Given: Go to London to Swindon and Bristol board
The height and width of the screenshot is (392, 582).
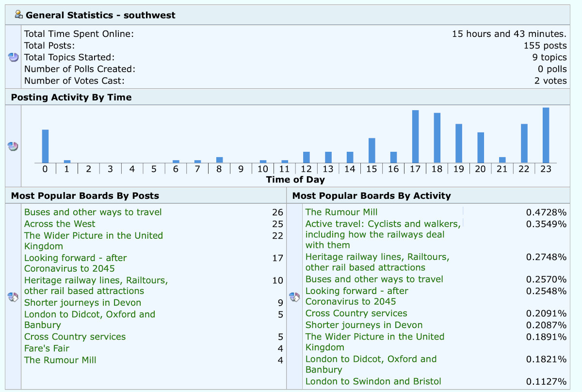Looking at the screenshot, I should coord(373,381).
